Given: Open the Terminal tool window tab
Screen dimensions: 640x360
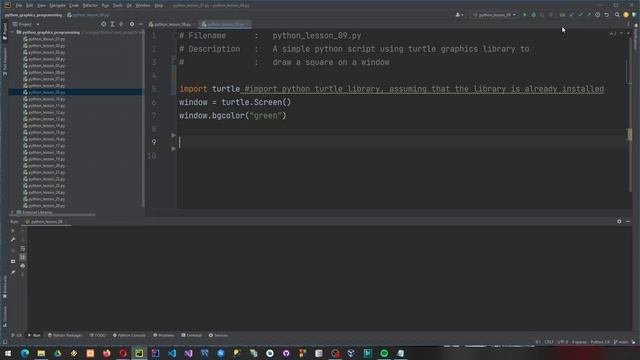Looking at the screenshot, I should pyautogui.click(x=191, y=335).
